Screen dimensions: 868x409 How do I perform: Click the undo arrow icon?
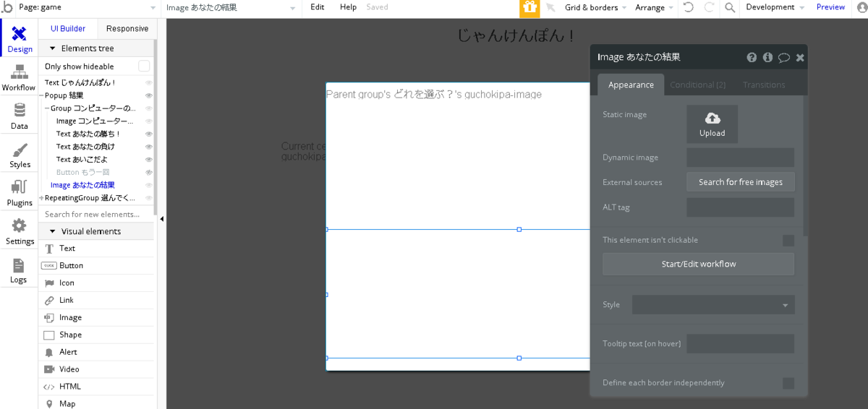tap(689, 7)
